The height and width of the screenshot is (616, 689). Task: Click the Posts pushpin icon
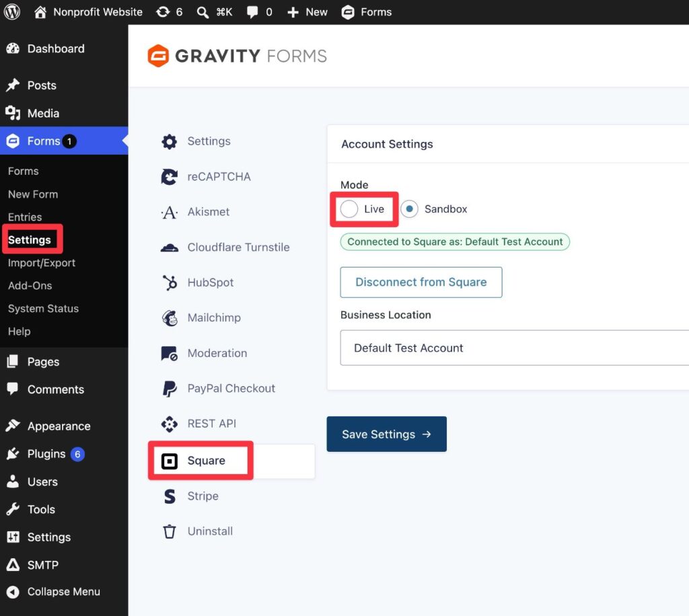click(x=13, y=85)
